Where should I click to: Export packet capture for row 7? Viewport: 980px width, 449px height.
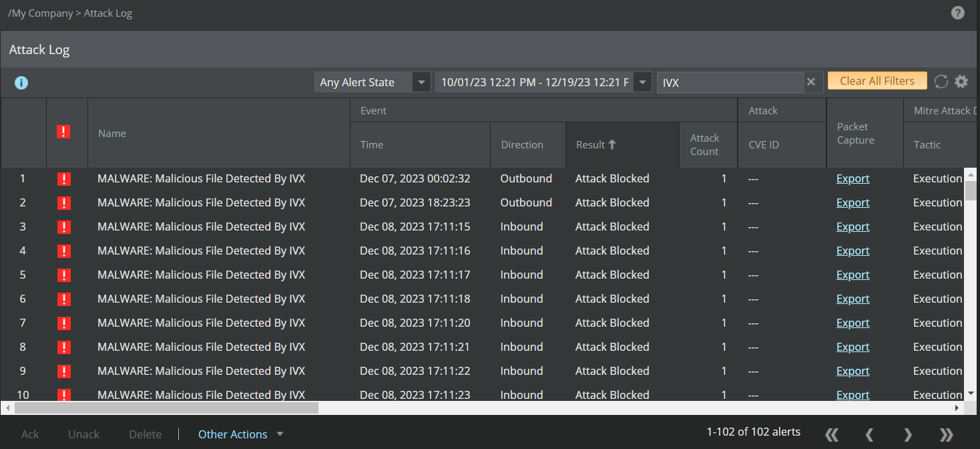[x=852, y=323]
